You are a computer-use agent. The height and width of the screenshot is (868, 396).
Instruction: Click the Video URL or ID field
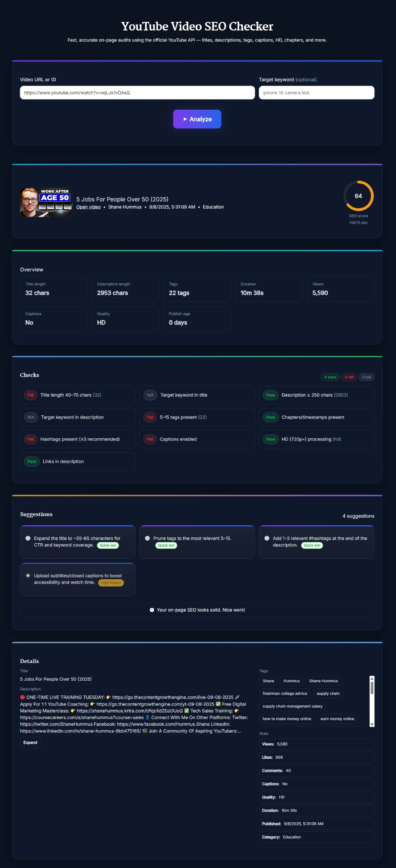(x=137, y=93)
